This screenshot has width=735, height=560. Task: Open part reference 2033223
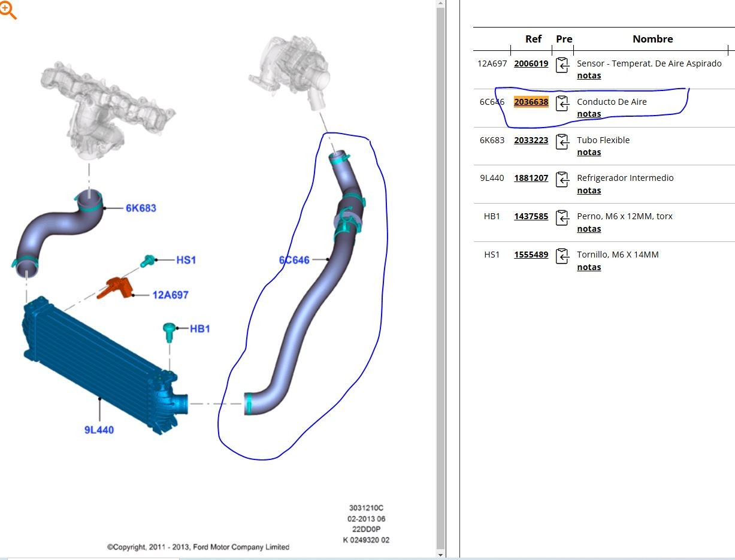coord(531,140)
